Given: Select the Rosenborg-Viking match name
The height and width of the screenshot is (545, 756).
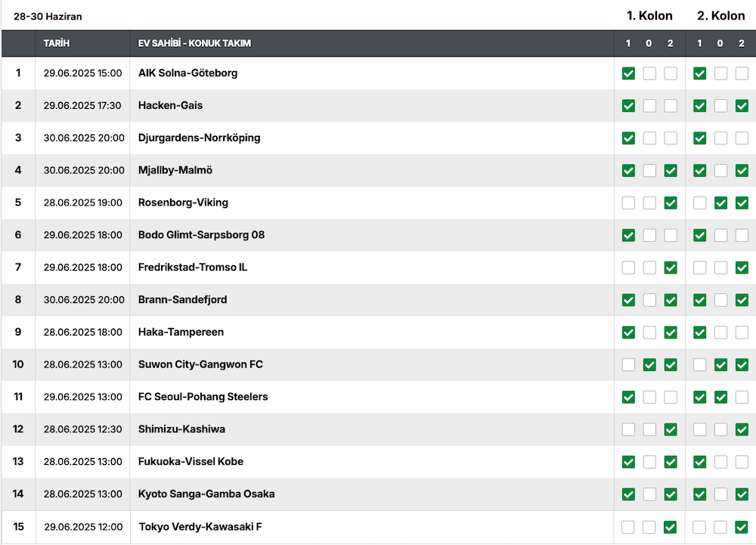Looking at the screenshot, I should [x=183, y=203].
